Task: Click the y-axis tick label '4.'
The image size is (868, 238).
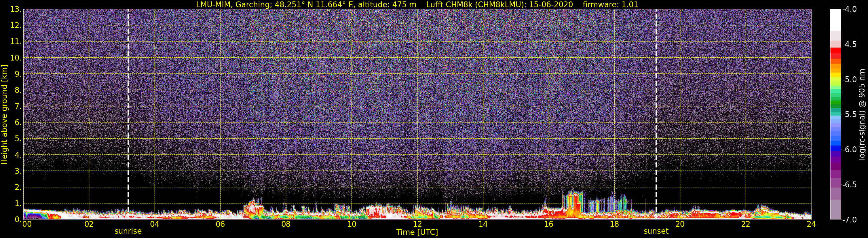Action: 18,155
